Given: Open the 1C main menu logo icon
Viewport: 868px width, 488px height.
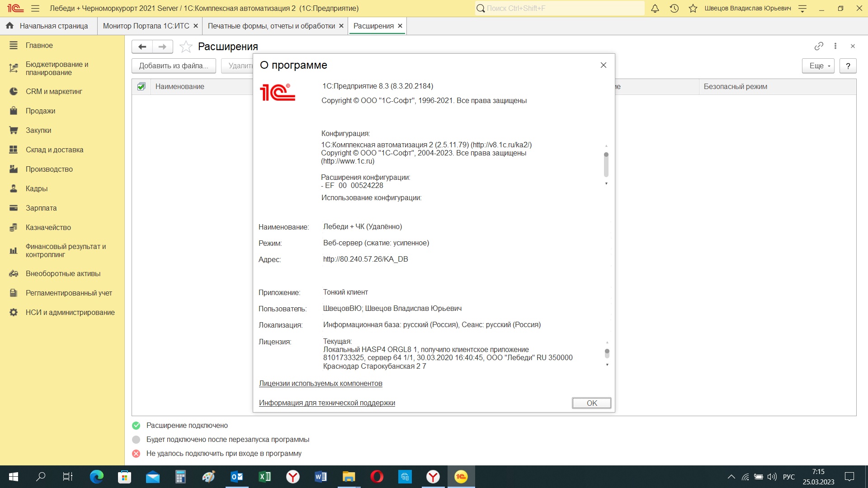Looking at the screenshot, I should [15, 8].
